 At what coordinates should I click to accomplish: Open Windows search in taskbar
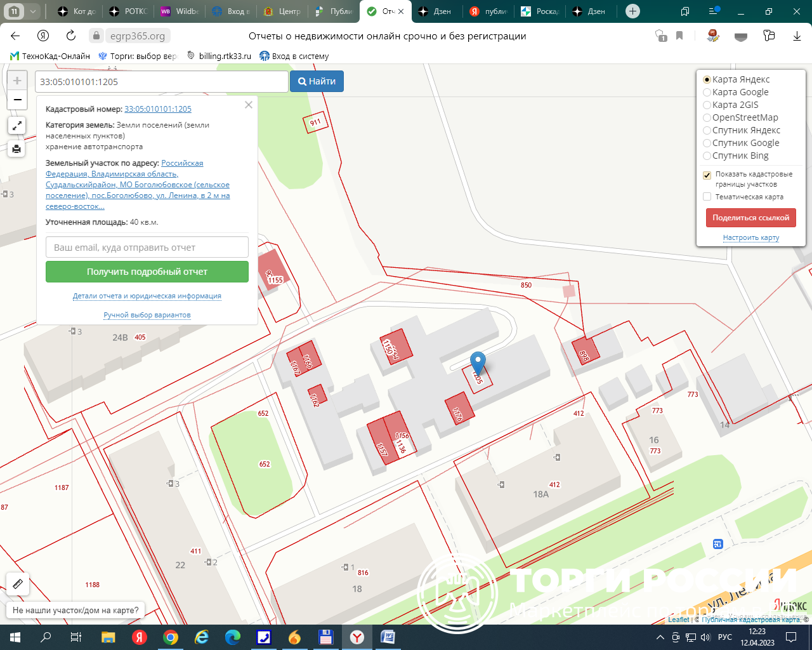point(46,637)
